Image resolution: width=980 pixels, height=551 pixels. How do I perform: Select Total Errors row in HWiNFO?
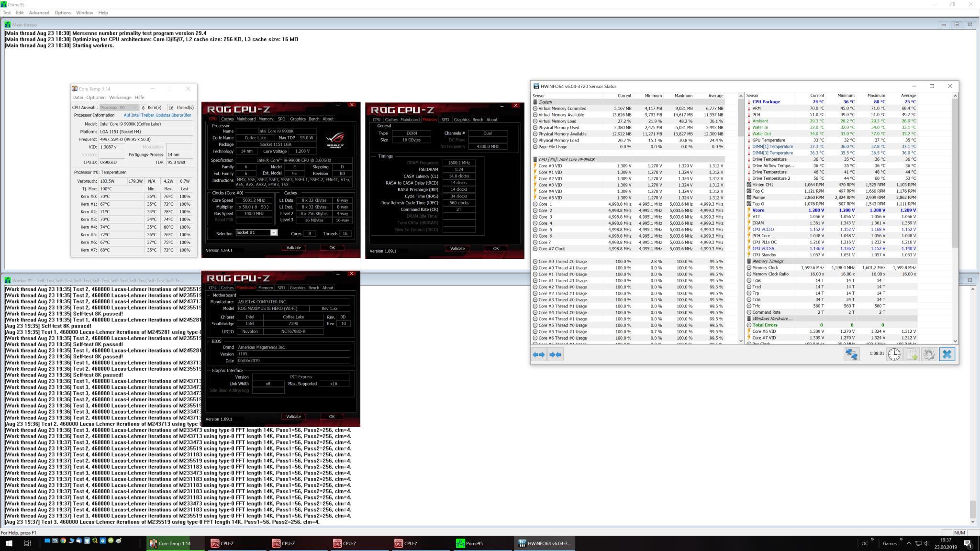tap(832, 325)
